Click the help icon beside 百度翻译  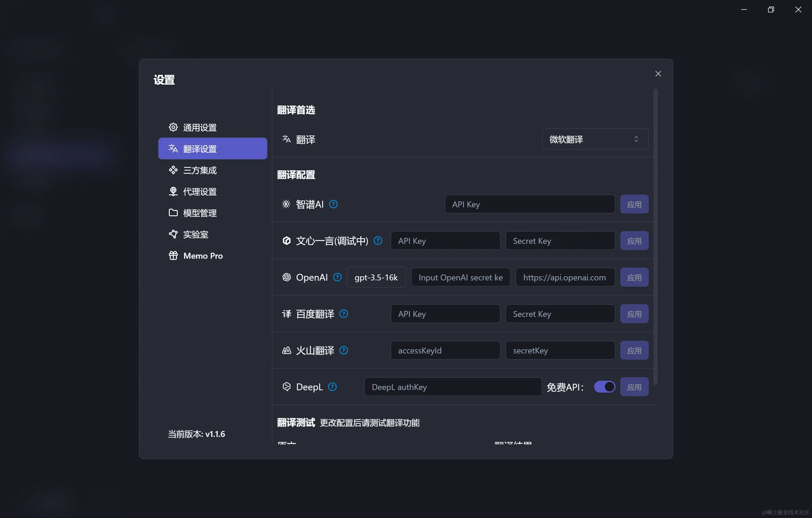pos(343,314)
